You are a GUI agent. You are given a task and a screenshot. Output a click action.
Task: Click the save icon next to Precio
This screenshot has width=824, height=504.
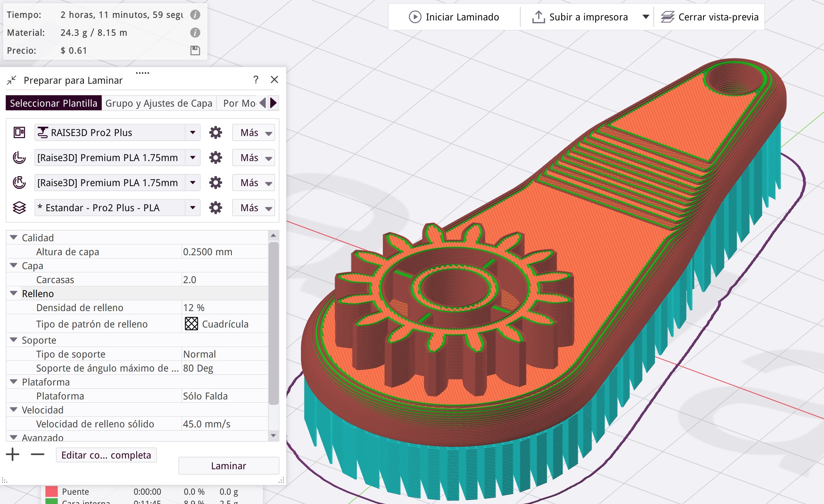(195, 50)
